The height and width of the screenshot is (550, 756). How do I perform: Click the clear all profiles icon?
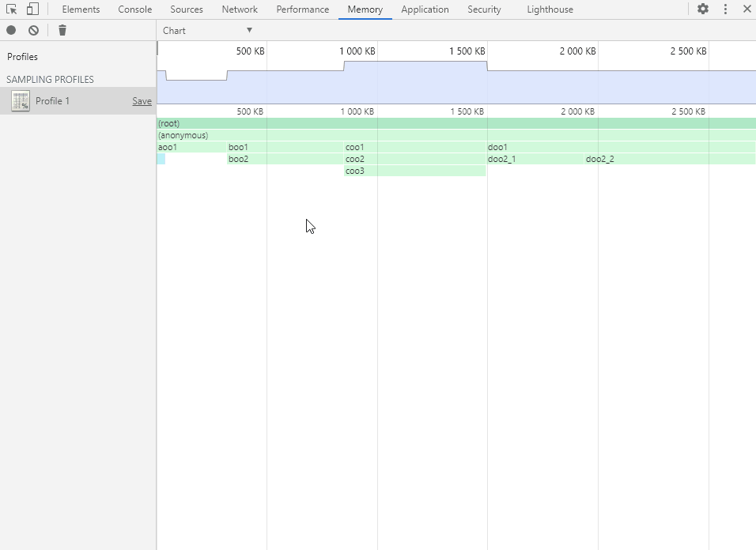[x=33, y=30]
